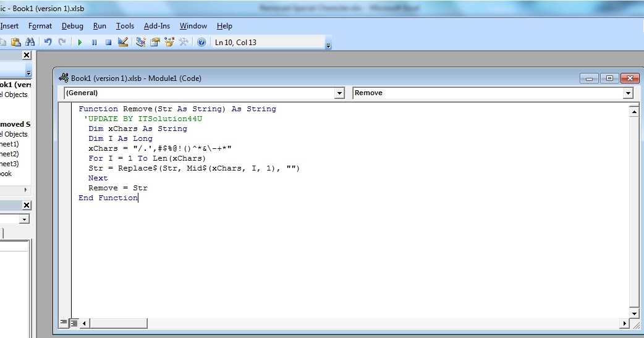Click the 'For I = 1 To Len(xChars)' line

(x=147, y=158)
